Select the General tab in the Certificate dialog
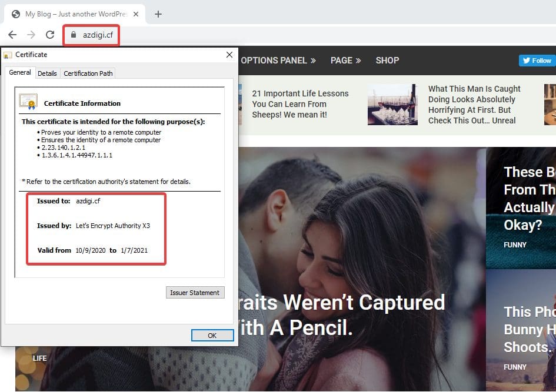556x392 pixels. pos(20,73)
